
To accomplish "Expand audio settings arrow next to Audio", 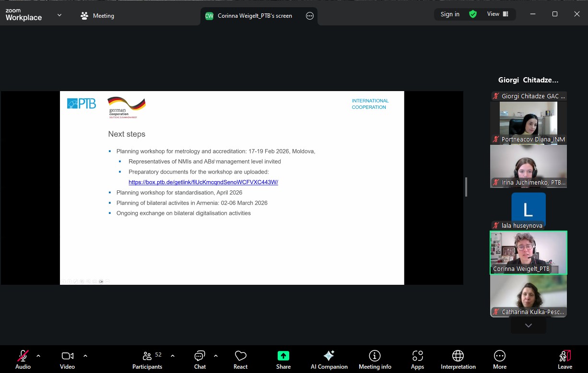I will coord(38,356).
